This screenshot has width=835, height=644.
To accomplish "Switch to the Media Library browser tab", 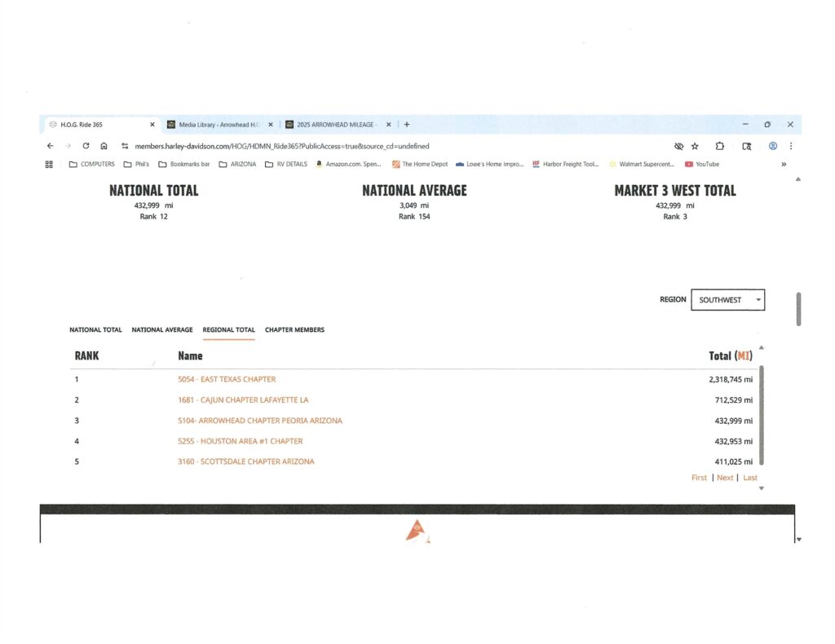I will point(219,125).
